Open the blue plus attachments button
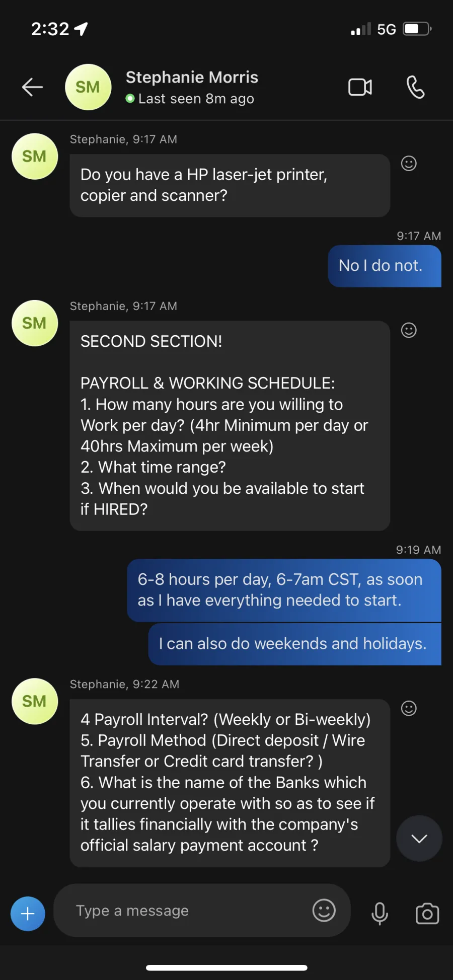Screen dimensions: 453x980 coord(28,914)
